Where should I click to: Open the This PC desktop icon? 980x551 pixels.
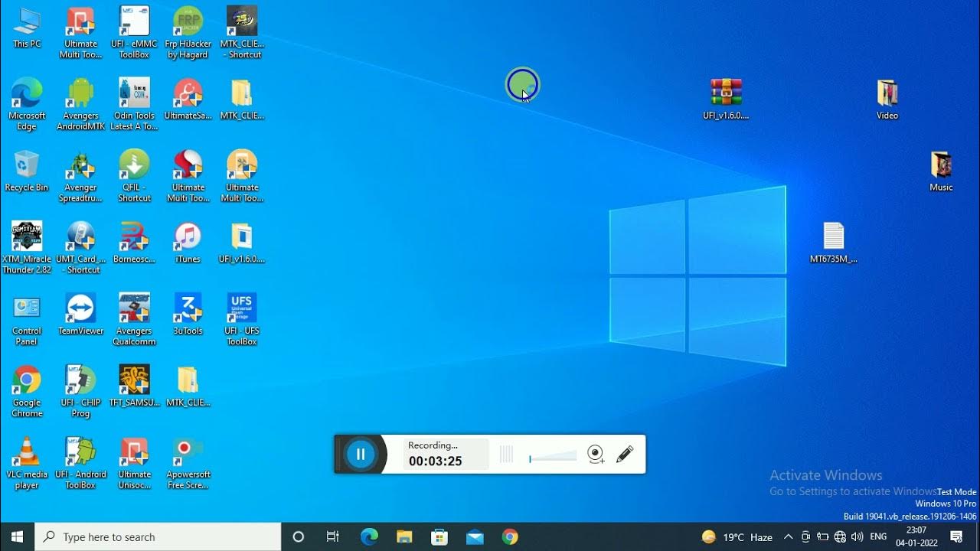point(27,28)
